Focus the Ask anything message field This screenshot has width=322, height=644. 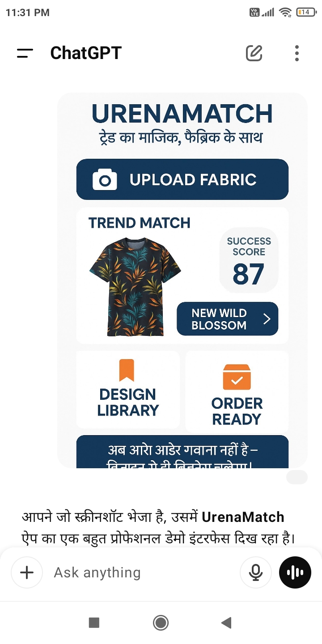143,572
